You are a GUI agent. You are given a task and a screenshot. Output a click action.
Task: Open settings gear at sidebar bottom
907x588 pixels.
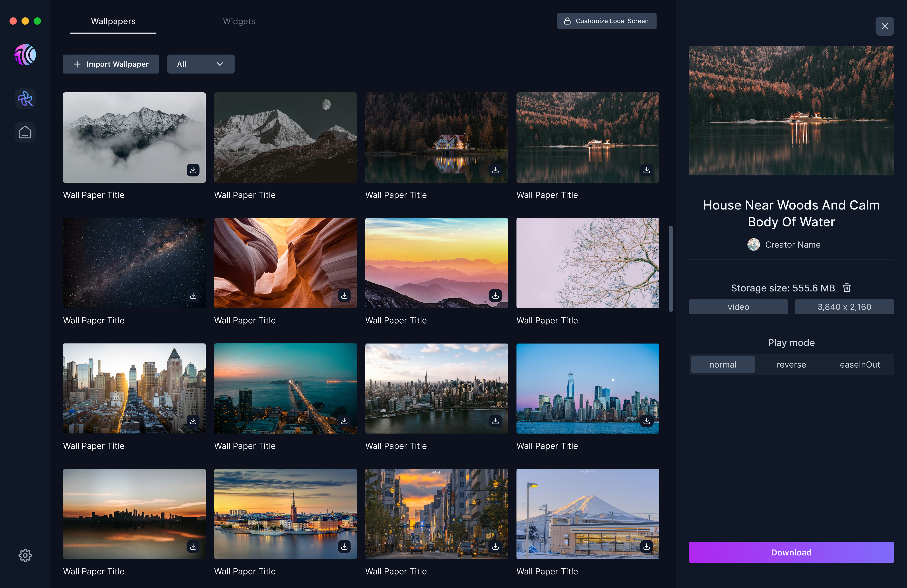coord(25,555)
